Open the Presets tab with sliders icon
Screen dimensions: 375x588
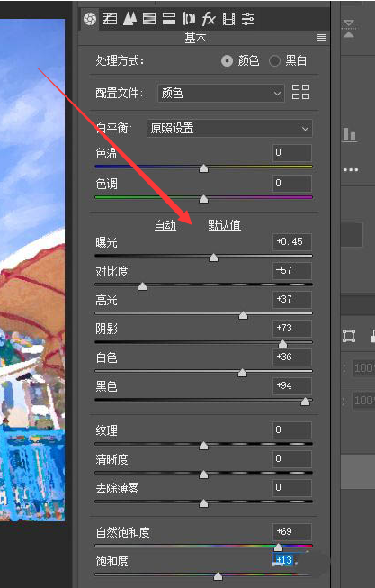click(x=248, y=18)
